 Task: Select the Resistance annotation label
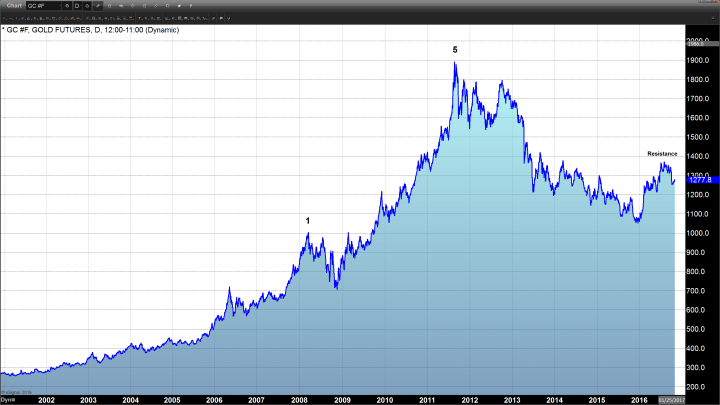tap(662, 153)
